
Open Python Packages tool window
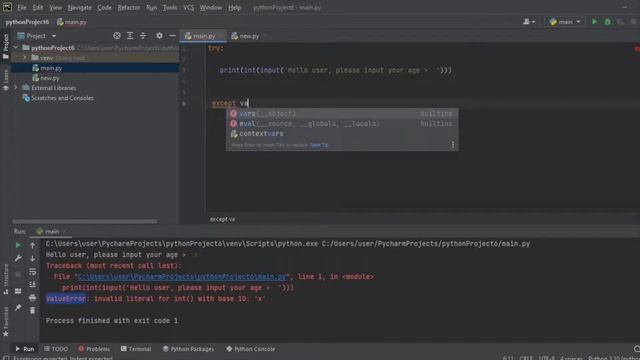188,349
